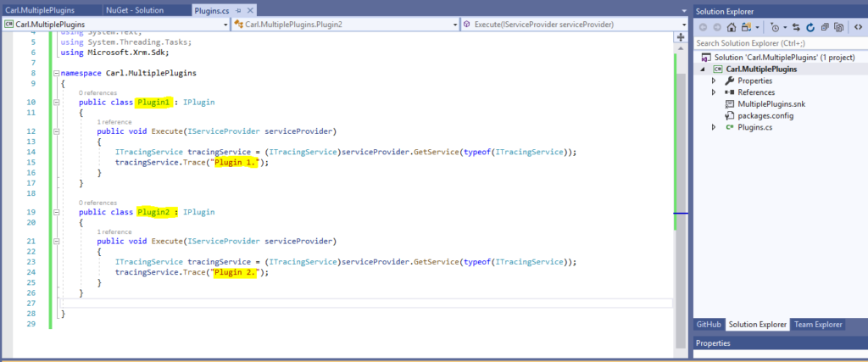Click the References node icon
Screen dimensions: 868x362
click(x=730, y=92)
